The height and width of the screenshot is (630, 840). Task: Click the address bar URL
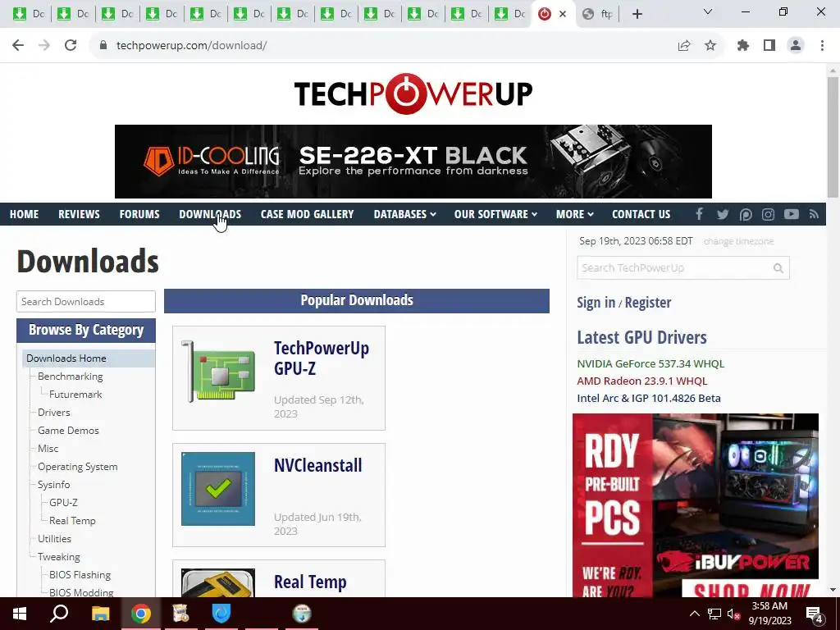[192, 46]
